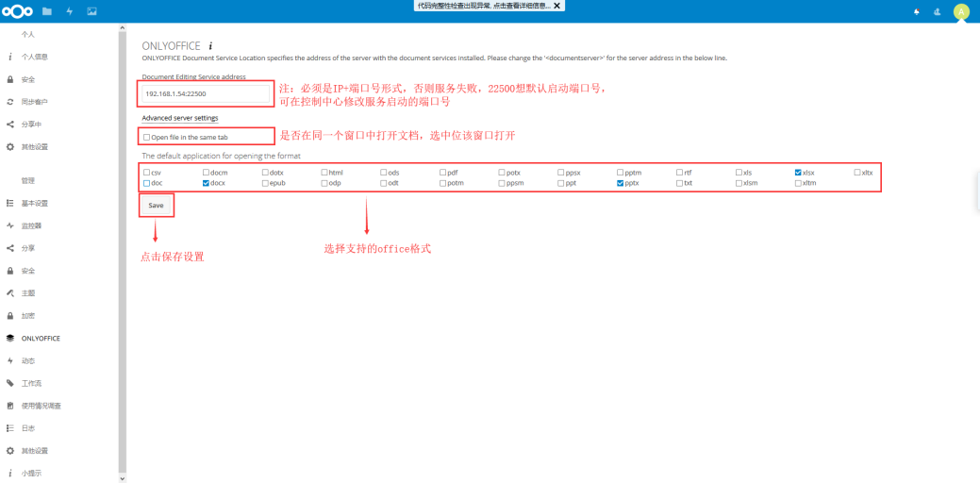Click the Nextcloud logo in the header
Image resolution: width=980 pixels, height=483 pixels.
(17, 11)
